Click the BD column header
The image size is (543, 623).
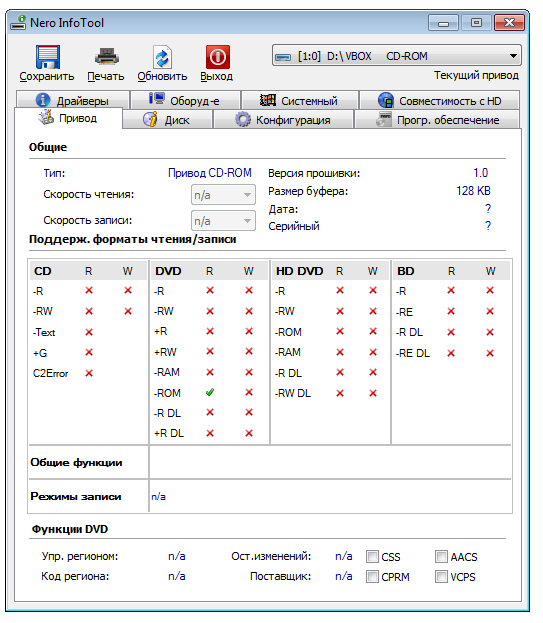click(406, 271)
